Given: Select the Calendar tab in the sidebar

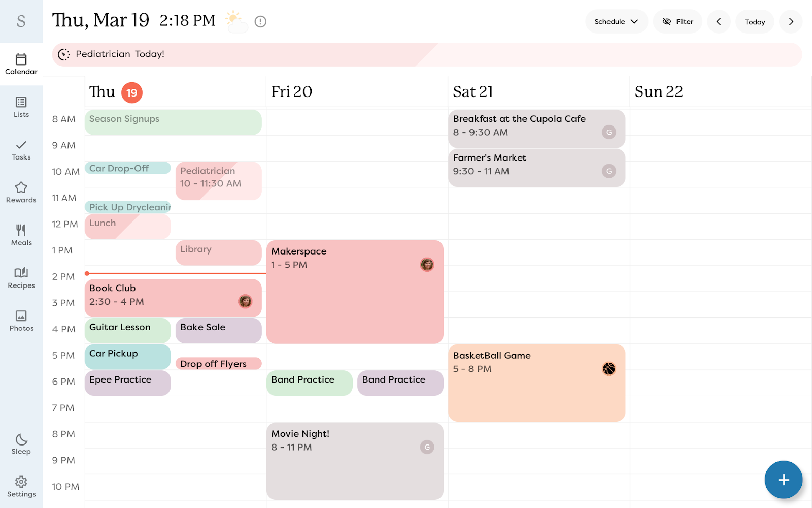Looking at the screenshot, I should (x=21, y=65).
